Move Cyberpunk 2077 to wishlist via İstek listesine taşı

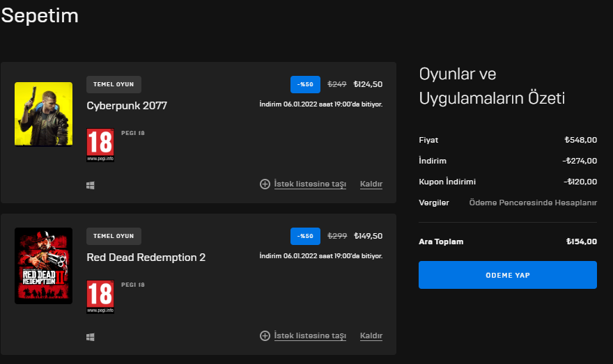point(310,184)
